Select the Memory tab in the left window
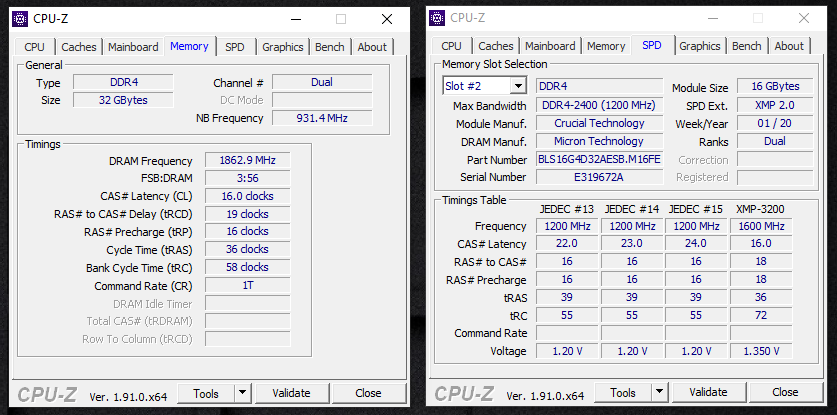The image size is (837, 415). click(189, 46)
